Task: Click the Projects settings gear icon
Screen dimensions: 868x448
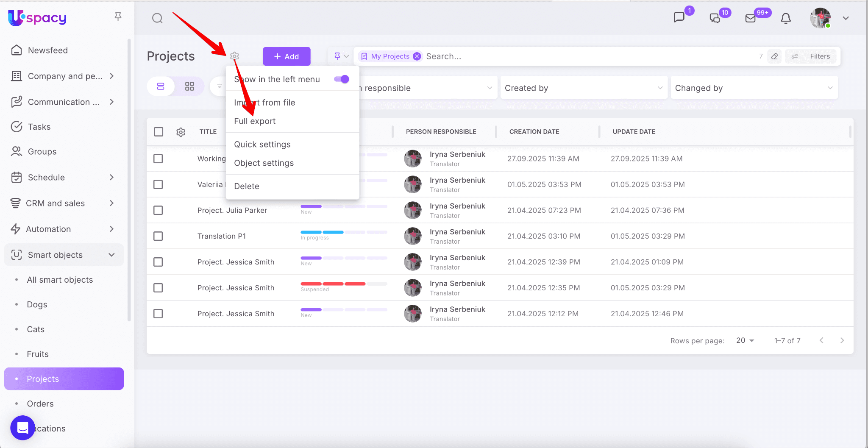Action: click(235, 56)
